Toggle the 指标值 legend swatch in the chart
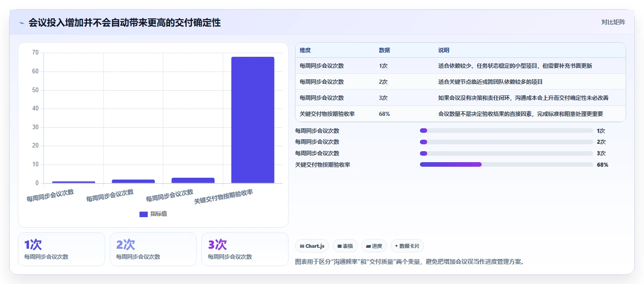The image size is (644, 284). point(144,214)
